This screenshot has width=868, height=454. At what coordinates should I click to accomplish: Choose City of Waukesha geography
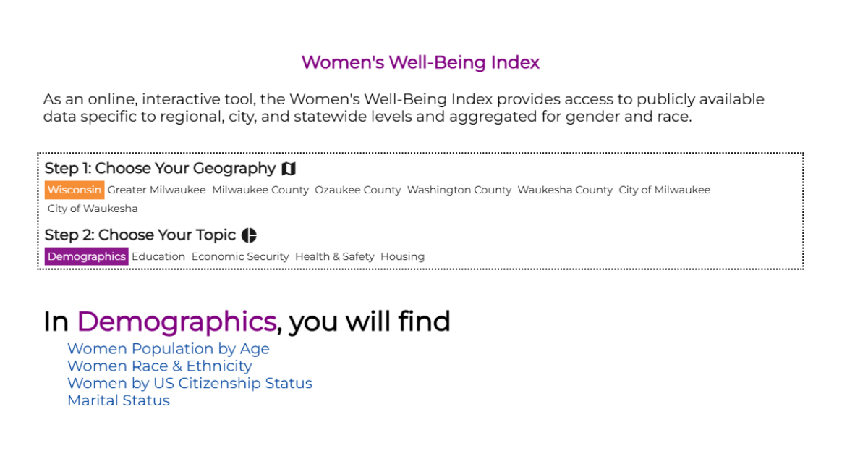pos(93,209)
